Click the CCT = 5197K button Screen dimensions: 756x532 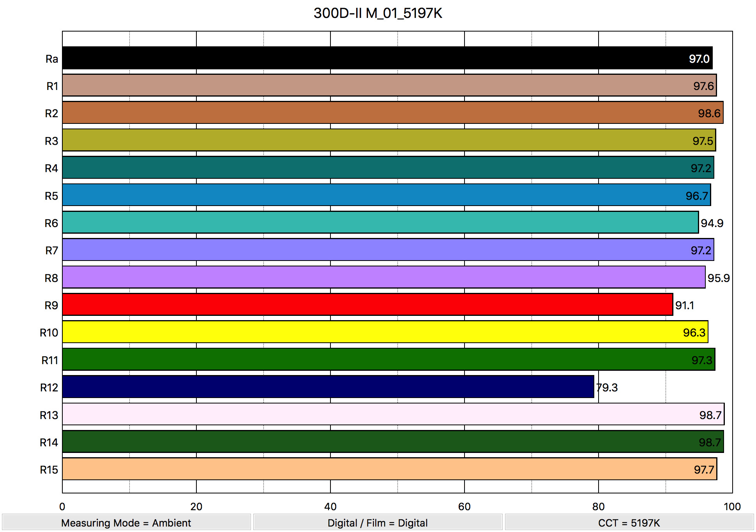point(629,523)
